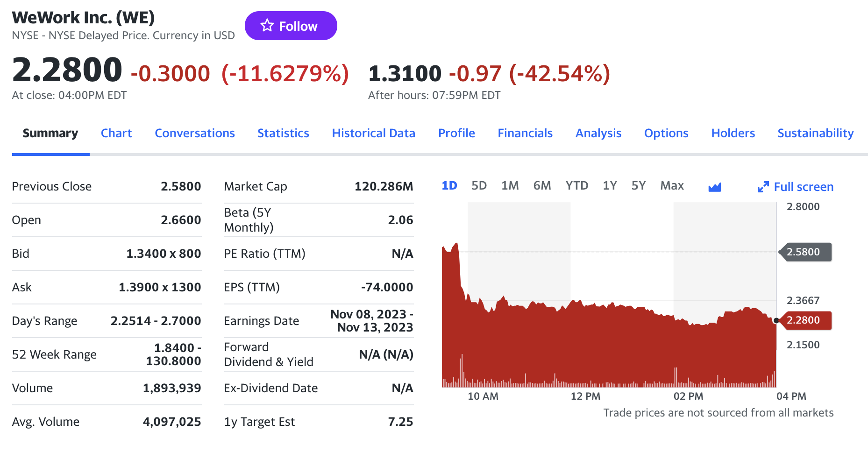Open the Statistics tab
Screen dimensions: 868x452
click(x=283, y=134)
